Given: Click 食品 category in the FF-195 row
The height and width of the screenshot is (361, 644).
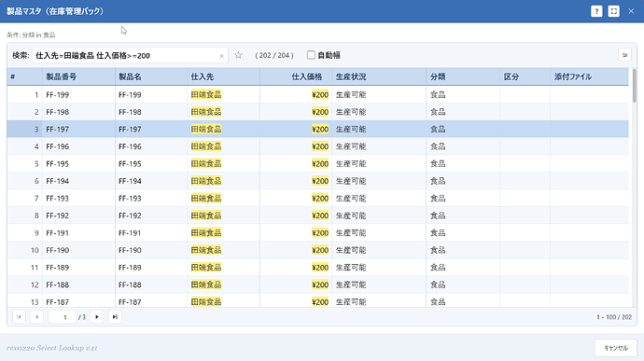Looking at the screenshot, I should pyautogui.click(x=438, y=164).
